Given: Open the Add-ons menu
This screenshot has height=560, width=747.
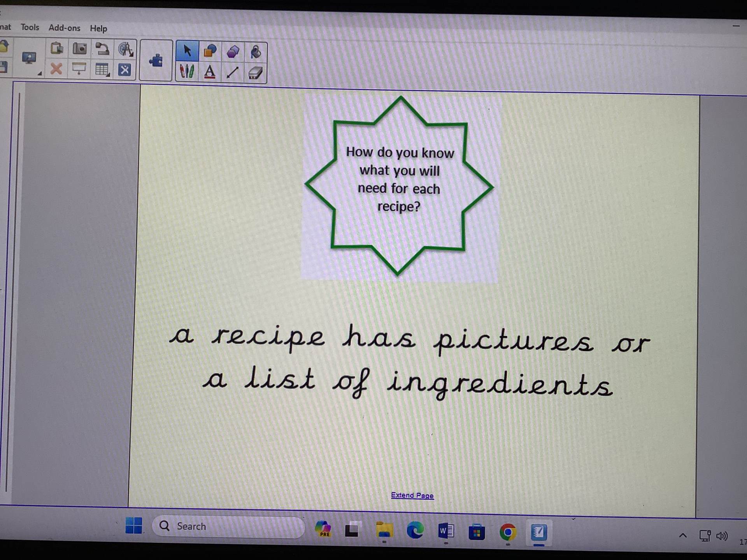Looking at the screenshot, I should 64,28.
